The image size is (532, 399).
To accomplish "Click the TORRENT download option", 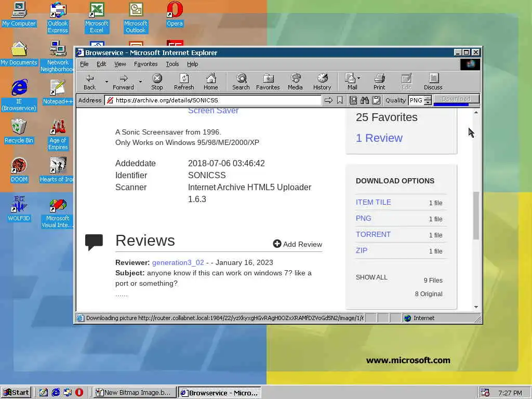I will 373,234.
